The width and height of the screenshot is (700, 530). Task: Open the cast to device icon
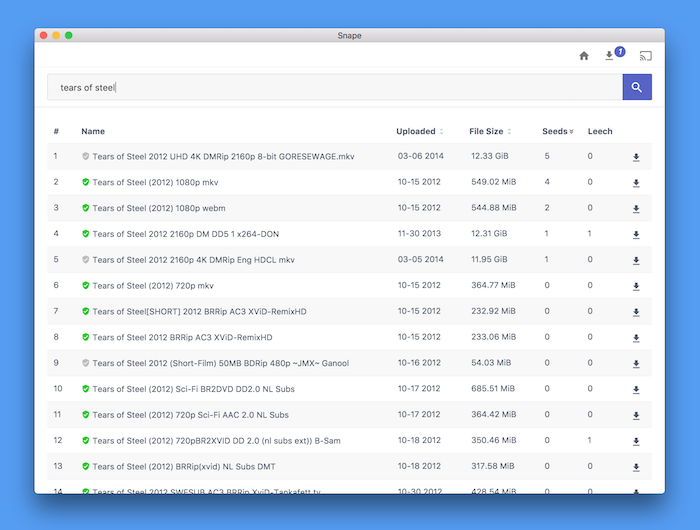click(x=646, y=56)
